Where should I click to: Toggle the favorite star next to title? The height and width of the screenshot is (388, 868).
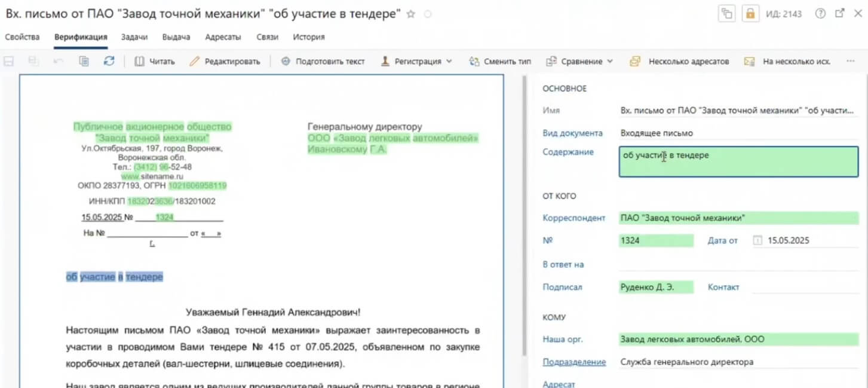click(x=410, y=14)
